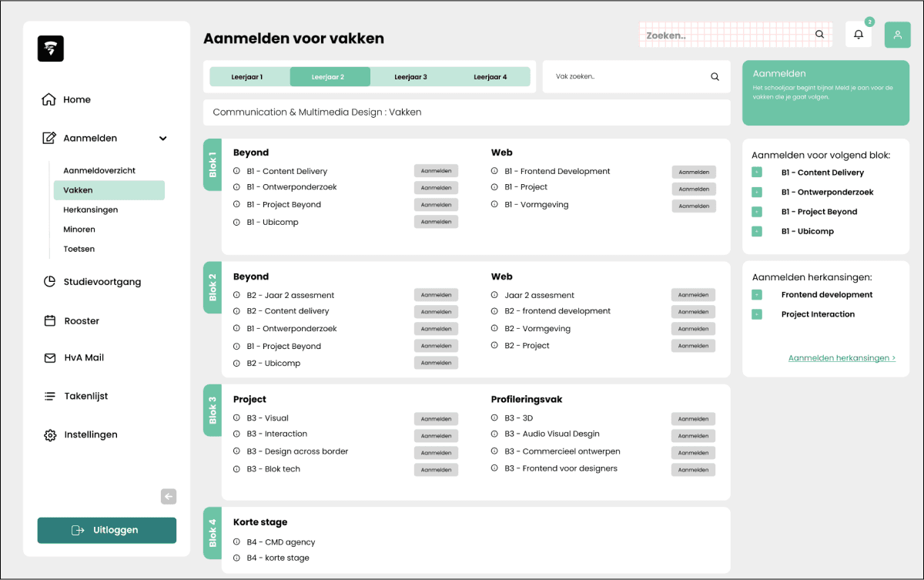This screenshot has height=580, width=924.
Task: Click the Blok 3 vertical label
Action: pyautogui.click(x=213, y=411)
